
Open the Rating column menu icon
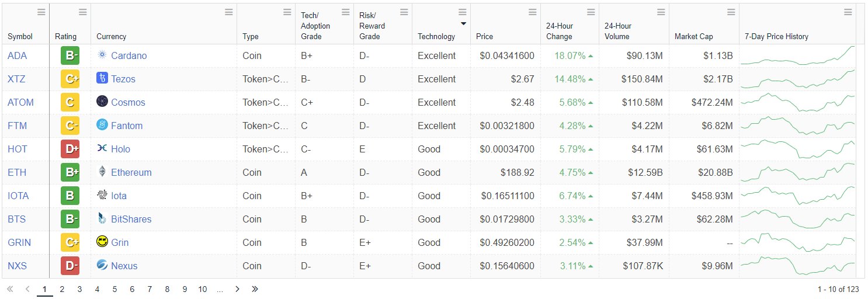coord(82,12)
